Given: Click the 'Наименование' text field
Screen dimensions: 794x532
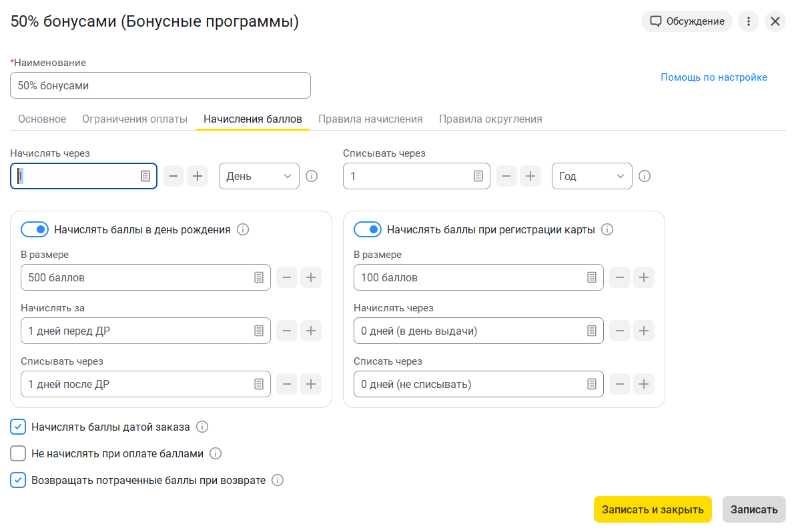Looking at the screenshot, I should point(160,85).
